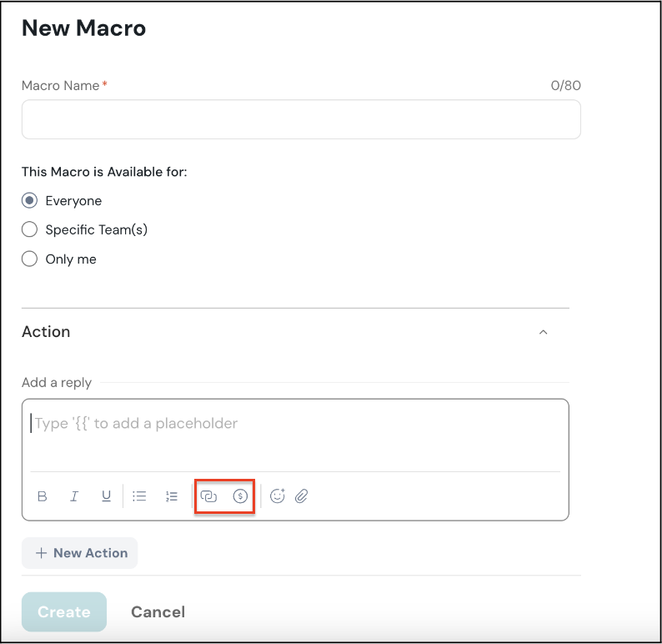Screen dimensions: 662x644
Task: Collapse the Action section chevron
Action: click(x=544, y=332)
